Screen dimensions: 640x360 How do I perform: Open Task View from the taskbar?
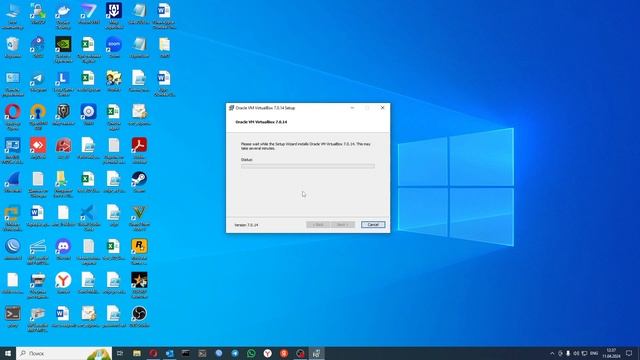[120, 353]
